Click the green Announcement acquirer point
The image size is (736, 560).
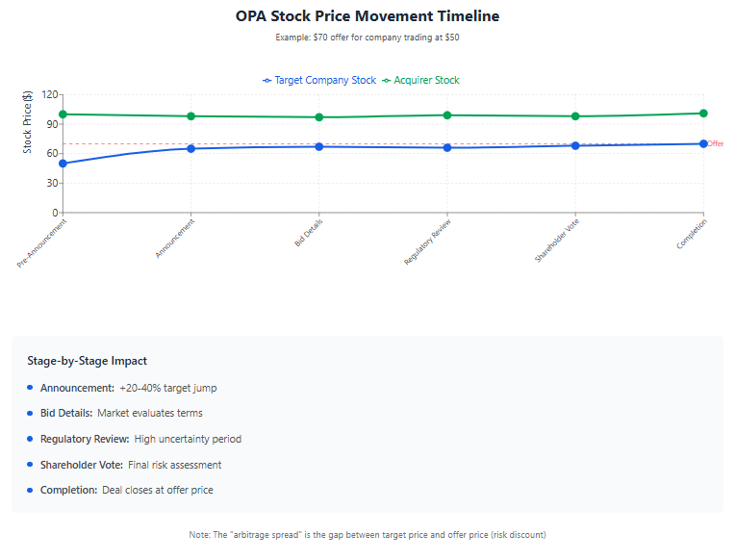pyautogui.click(x=191, y=116)
